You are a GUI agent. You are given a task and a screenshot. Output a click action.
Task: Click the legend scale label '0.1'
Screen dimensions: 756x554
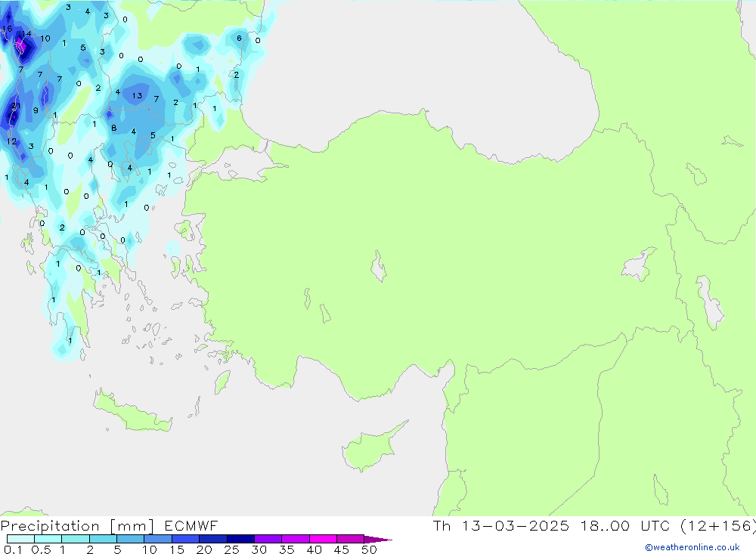12,549
